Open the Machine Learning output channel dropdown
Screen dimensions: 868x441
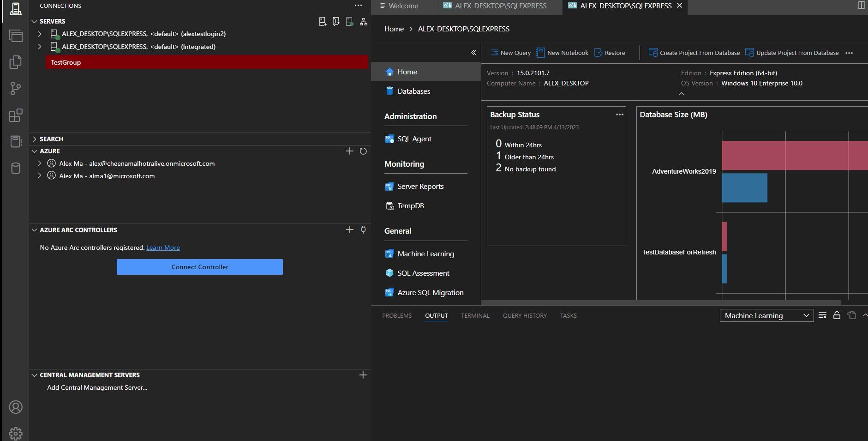click(x=766, y=315)
